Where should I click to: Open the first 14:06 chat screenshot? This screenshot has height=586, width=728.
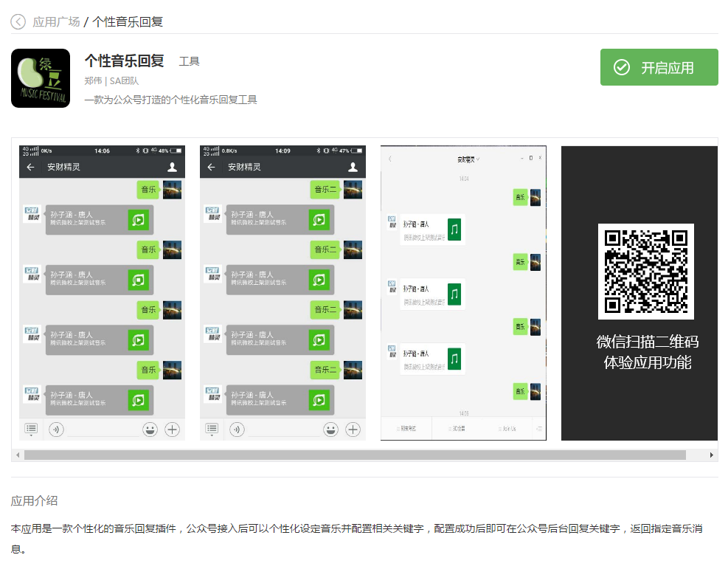pos(102,293)
